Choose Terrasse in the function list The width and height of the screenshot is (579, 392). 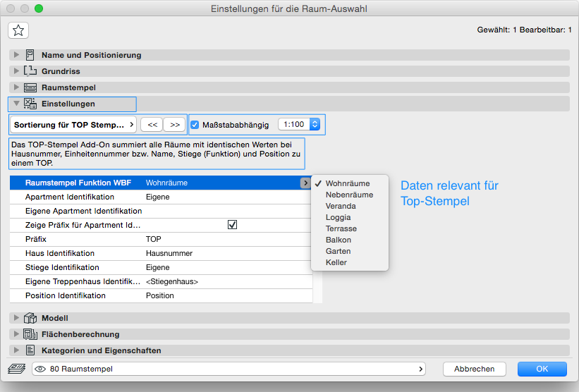341,228
